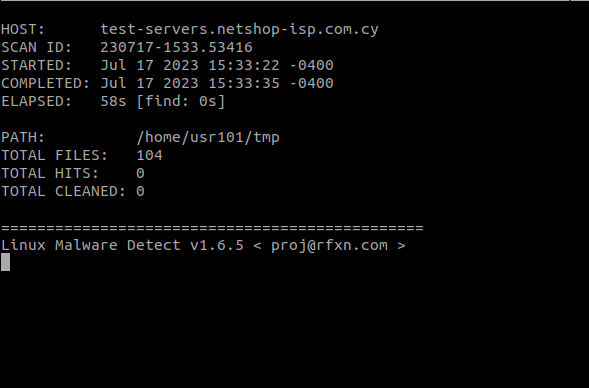
Task: Click the ELAPSED 58s value
Action: click(x=113, y=101)
